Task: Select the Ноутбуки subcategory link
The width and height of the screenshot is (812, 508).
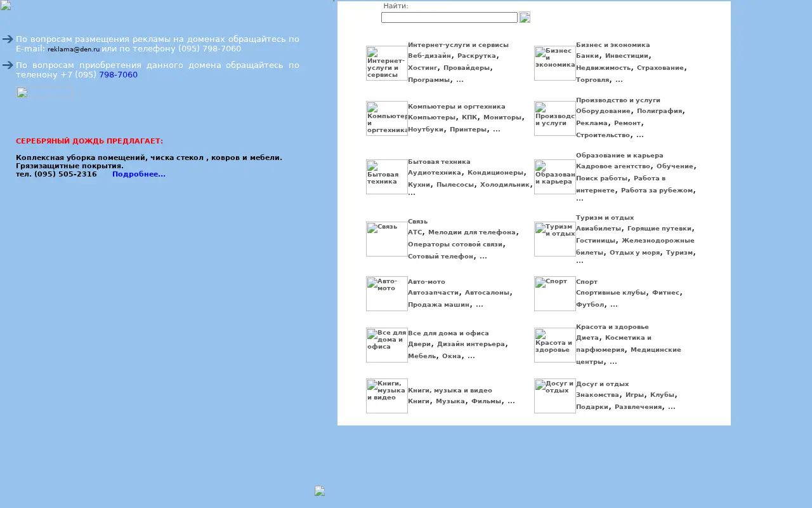Action: (426, 130)
